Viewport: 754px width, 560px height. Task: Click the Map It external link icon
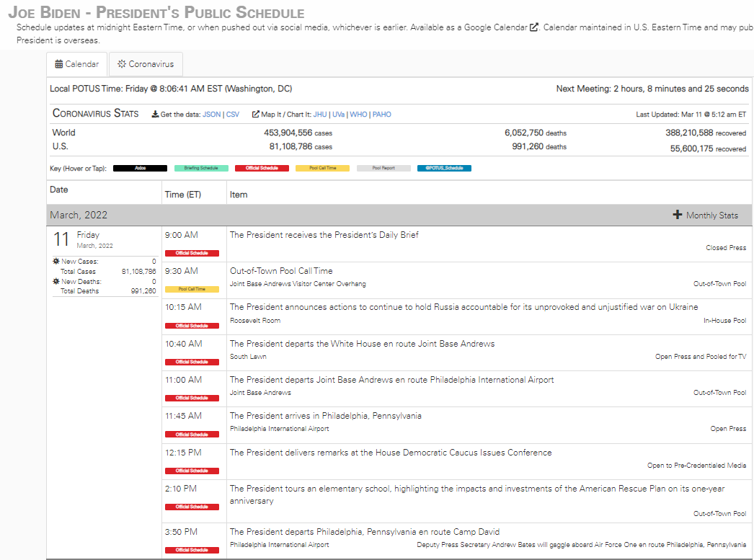(x=256, y=115)
